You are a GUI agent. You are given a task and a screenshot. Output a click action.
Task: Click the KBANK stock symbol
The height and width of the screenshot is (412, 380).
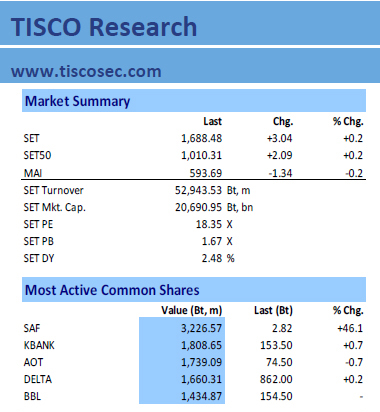coord(39,345)
